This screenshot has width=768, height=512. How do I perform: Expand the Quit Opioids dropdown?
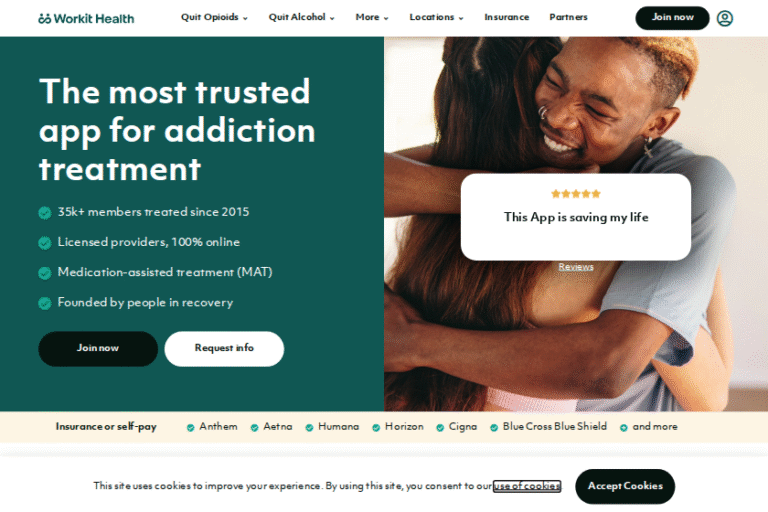pyautogui.click(x=215, y=17)
